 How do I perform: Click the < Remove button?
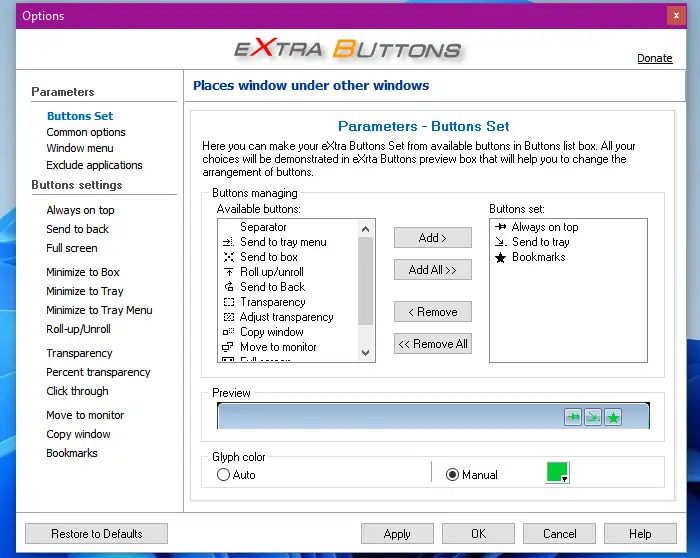tap(433, 312)
